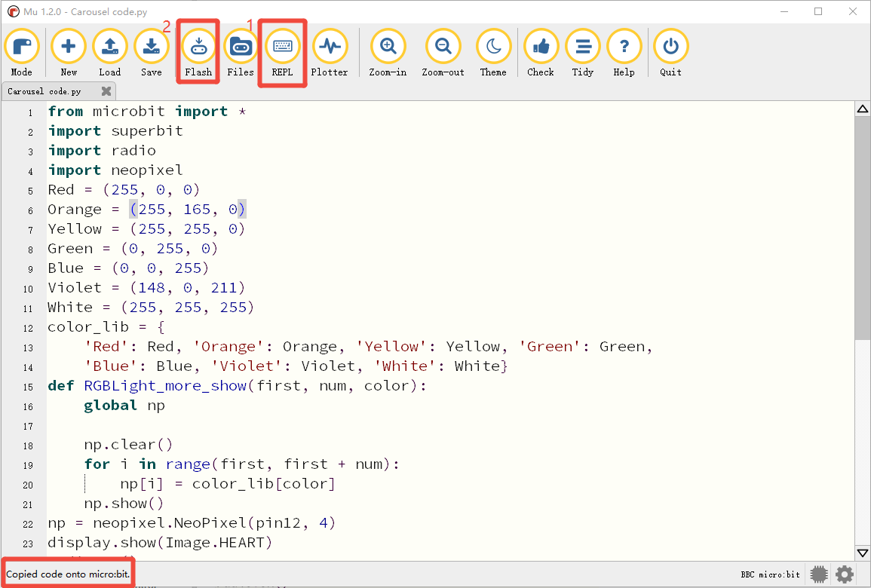Click line number 12 in the gutter
The width and height of the screenshot is (871, 588).
29,328
